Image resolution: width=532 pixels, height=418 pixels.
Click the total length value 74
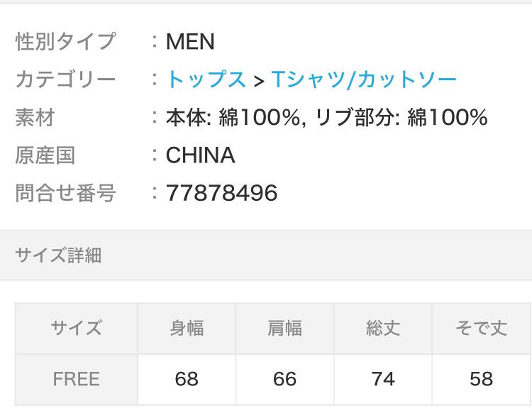(x=383, y=379)
